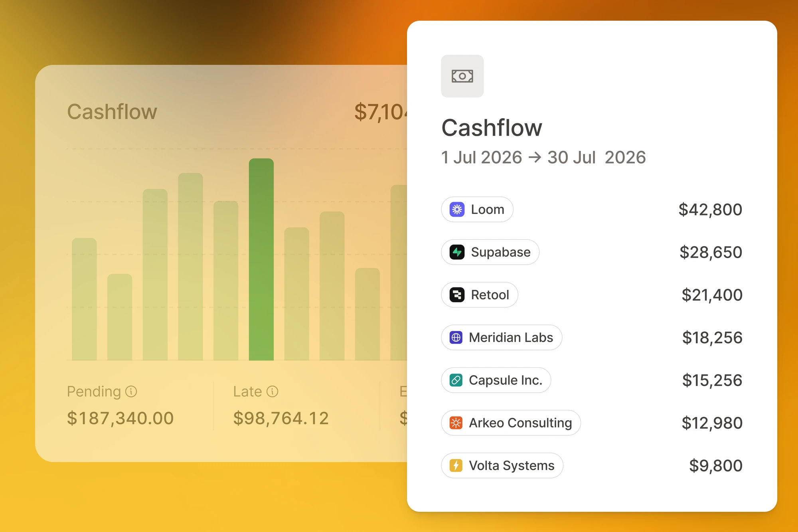Click the Meridian Labs globe icon

click(x=456, y=338)
